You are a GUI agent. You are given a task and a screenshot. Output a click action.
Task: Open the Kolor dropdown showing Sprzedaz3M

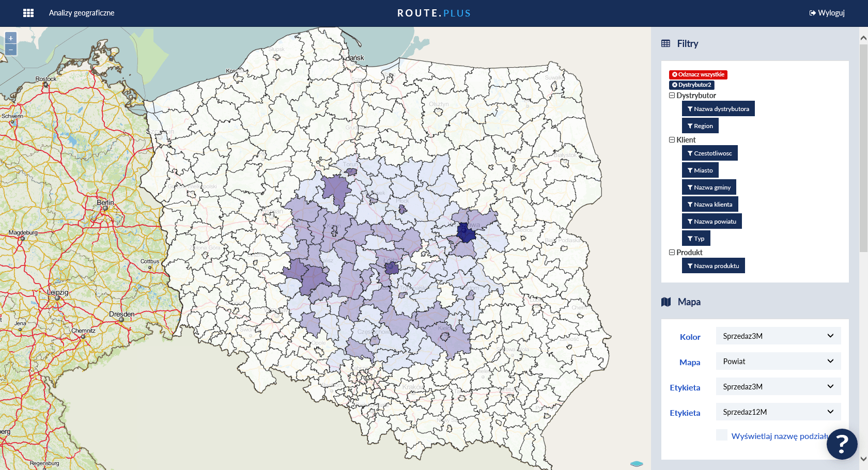pyautogui.click(x=778, y=336)
